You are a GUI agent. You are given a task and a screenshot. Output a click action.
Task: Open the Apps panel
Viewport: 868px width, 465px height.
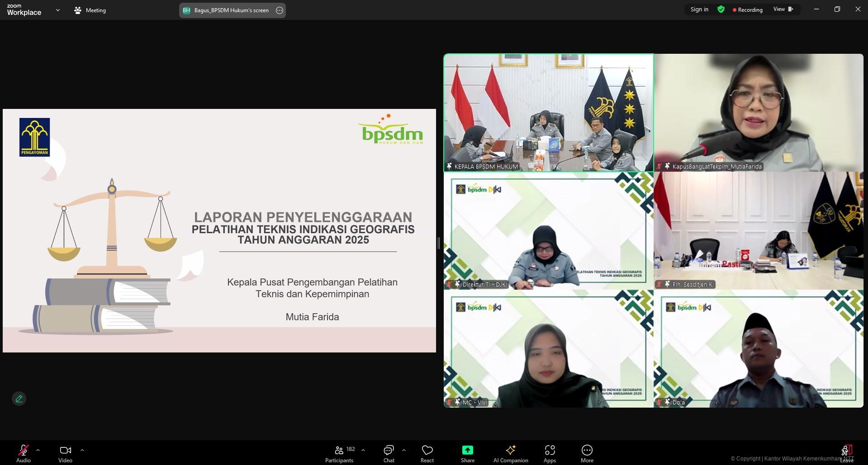550,453
